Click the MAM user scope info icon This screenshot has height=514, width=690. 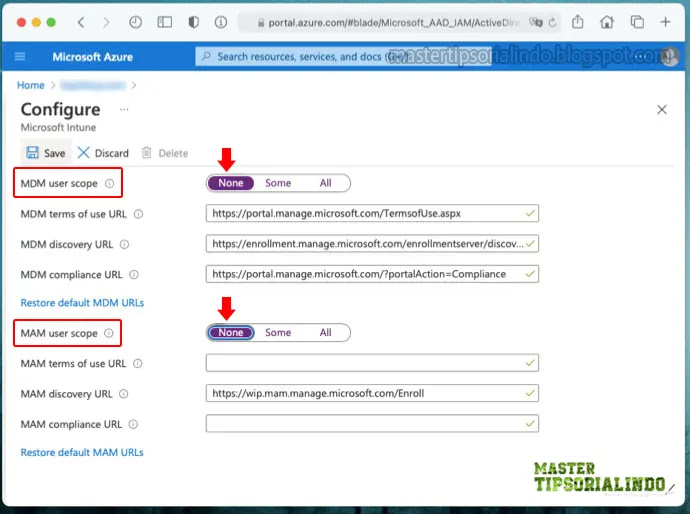point(109,333)
